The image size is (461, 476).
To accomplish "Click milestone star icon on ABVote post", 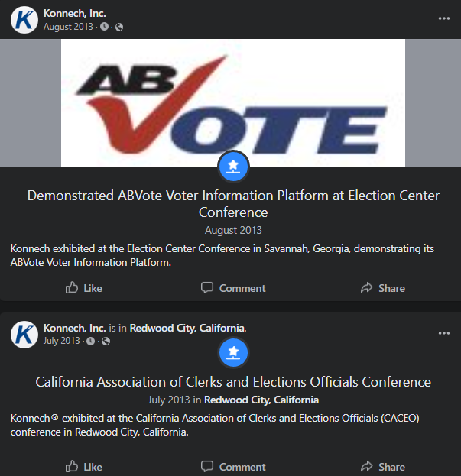I will click(233, 166).
